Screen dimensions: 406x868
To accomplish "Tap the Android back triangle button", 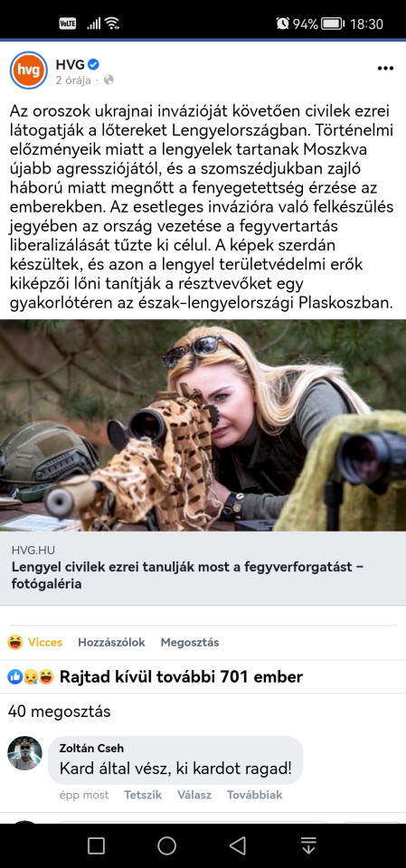I will pyautogui.click(x=238, y=845).
